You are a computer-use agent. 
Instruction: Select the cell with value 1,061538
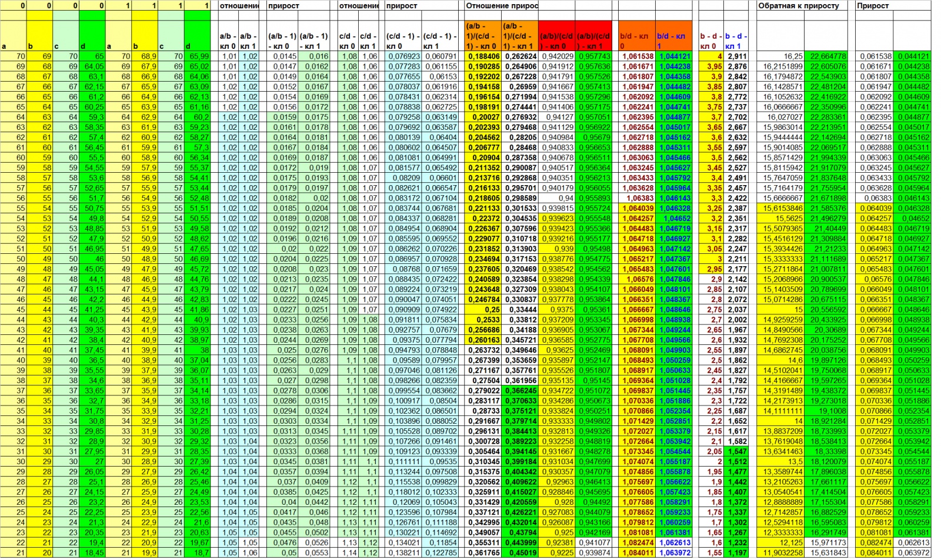(637, 56)
